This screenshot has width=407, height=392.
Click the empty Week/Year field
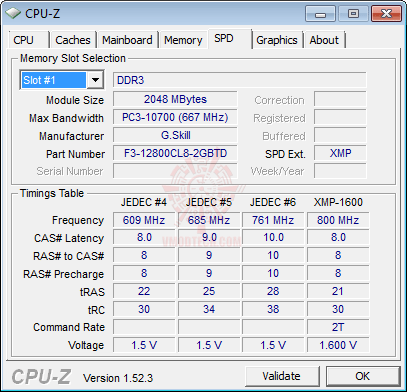click(340, 171)
